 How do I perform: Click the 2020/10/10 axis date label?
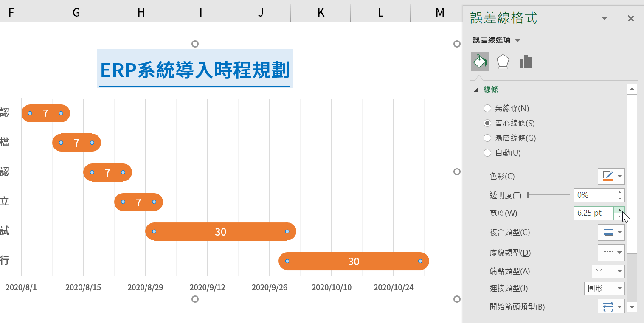coord(332,288)
